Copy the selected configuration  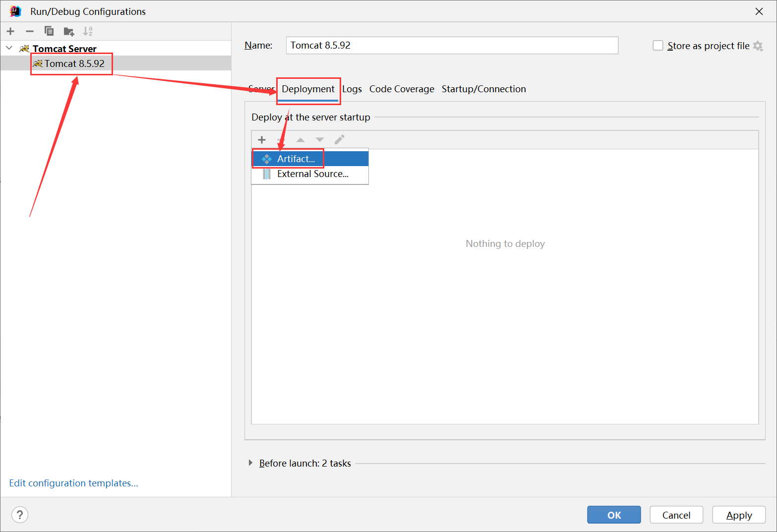49,31
